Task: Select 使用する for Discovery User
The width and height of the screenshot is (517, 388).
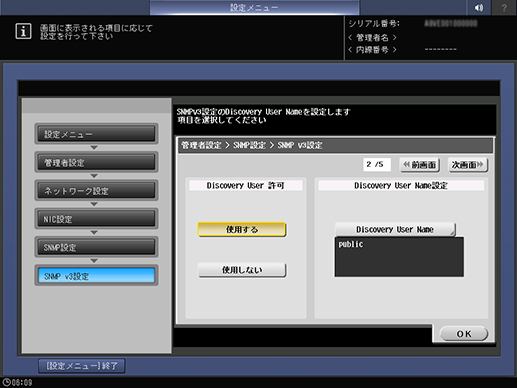Action: coord(242,229)
